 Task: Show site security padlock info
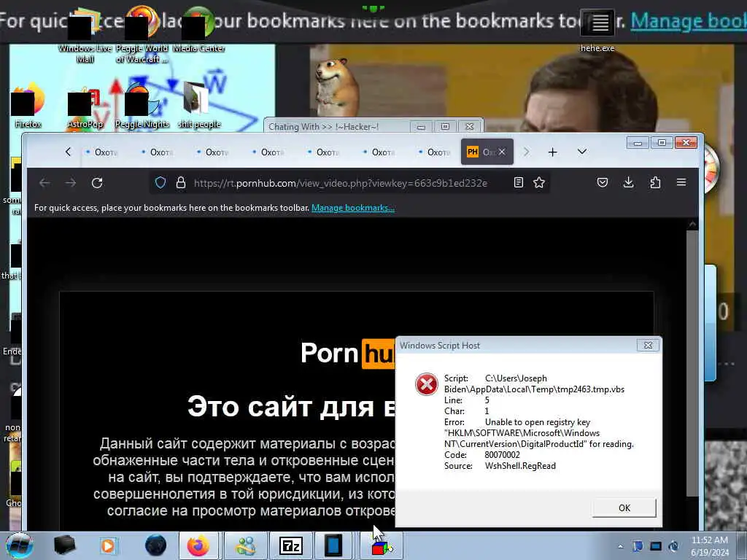[x=181, y=183]
